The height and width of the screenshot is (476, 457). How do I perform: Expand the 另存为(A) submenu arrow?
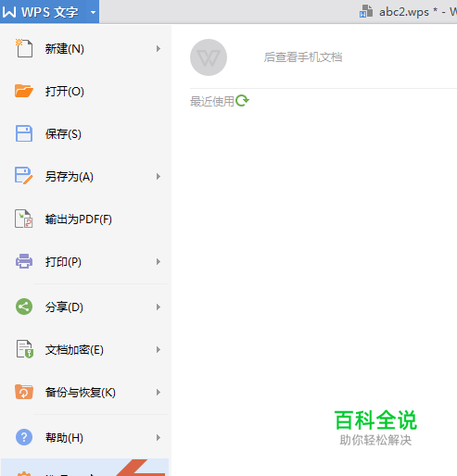(x=159, y=177)
